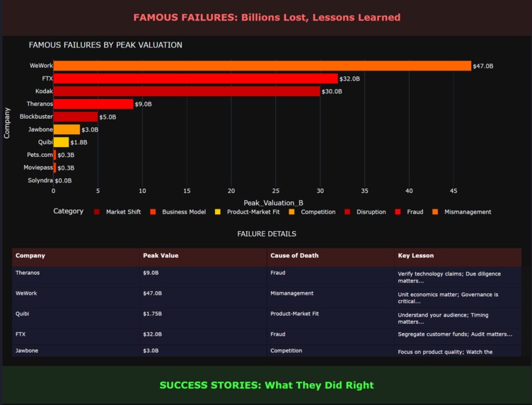
Task: Click the WeWork y-axis label
Action: point(41,66)
